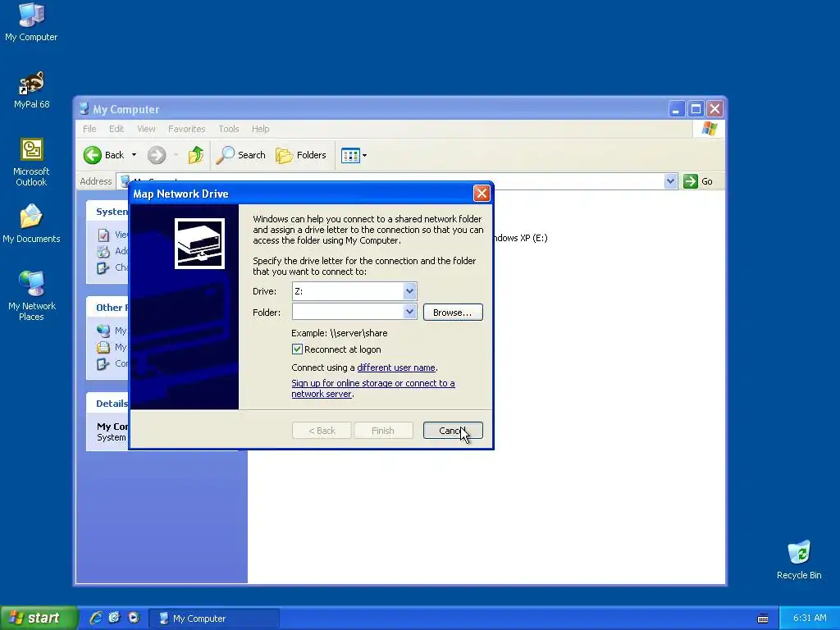Go up one folder level icon
The image size is (840, 630).
tap(195, 155)
